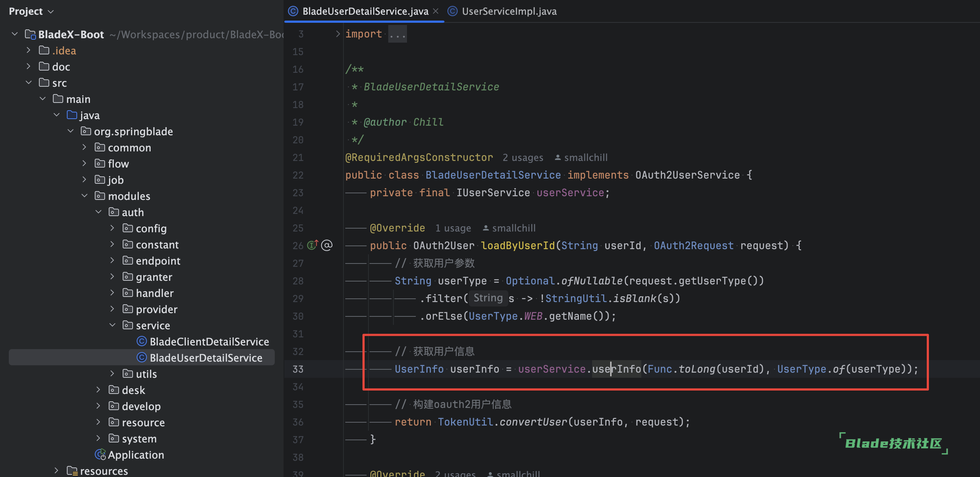
Task: Expand the granter package
Action: pyautogui.click(x=112, y=277)
